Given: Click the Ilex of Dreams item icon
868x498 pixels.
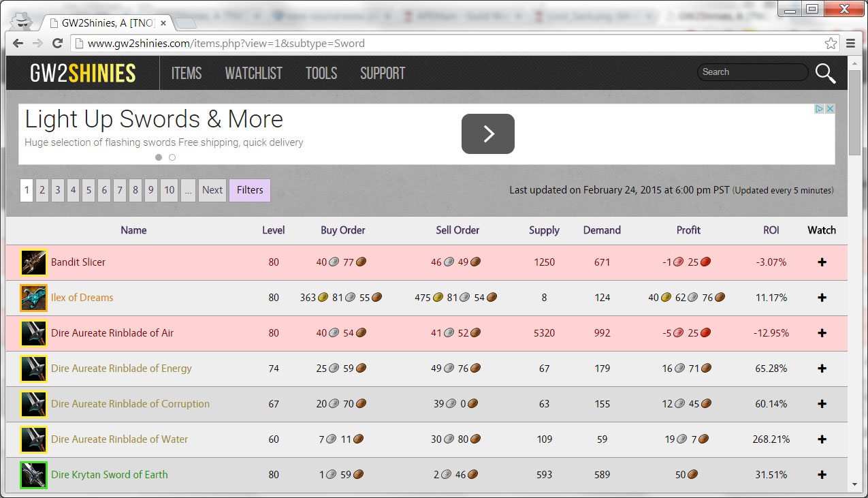Looking at the screenshot, I should point(33,298).
